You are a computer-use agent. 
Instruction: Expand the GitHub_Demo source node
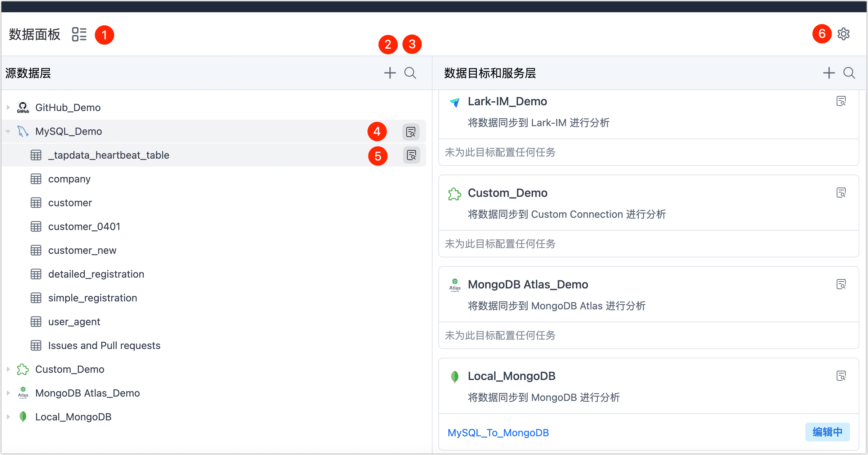coord(8,107)
